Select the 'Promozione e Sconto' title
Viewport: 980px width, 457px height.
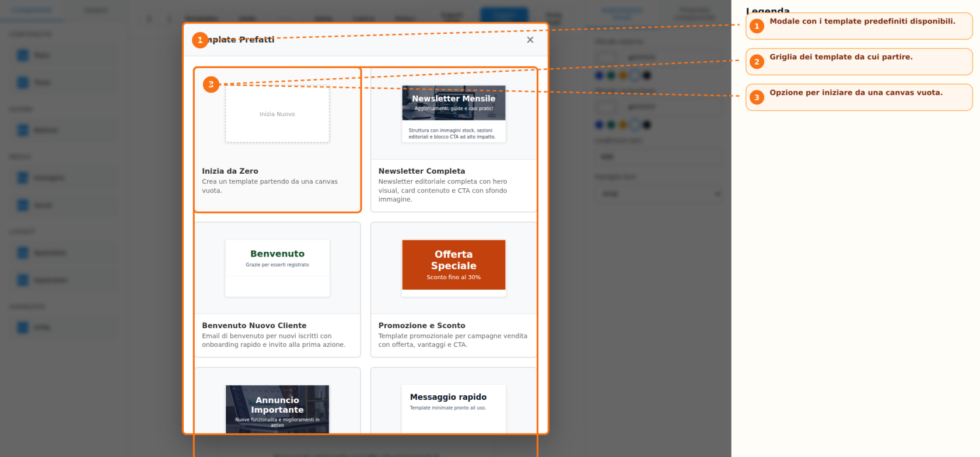click(422, 325)
